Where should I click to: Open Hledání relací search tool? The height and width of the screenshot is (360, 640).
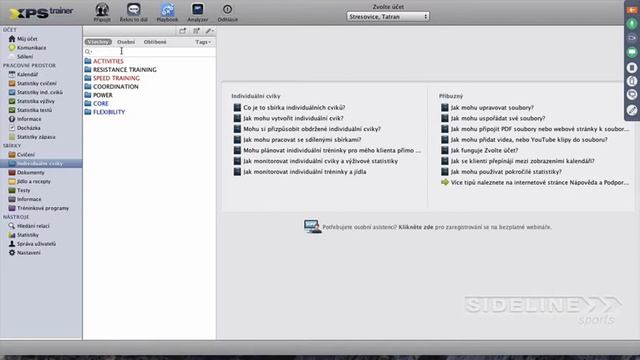[29, 226]
